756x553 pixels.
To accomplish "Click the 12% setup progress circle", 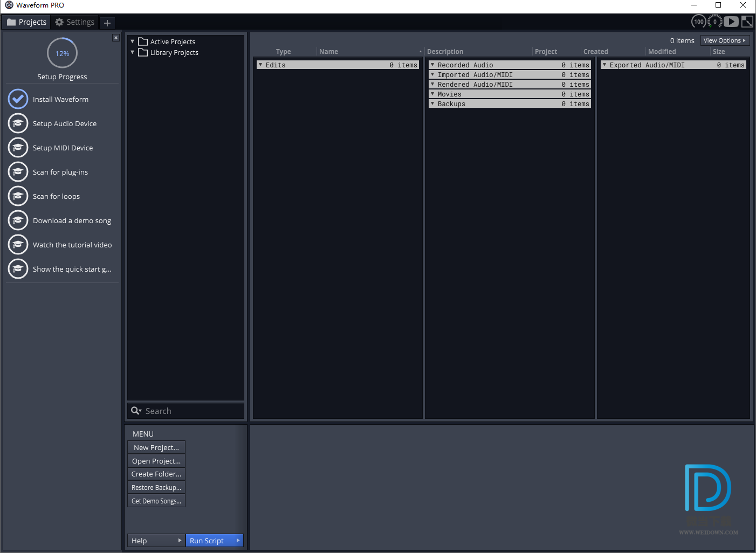I will 62,53.
